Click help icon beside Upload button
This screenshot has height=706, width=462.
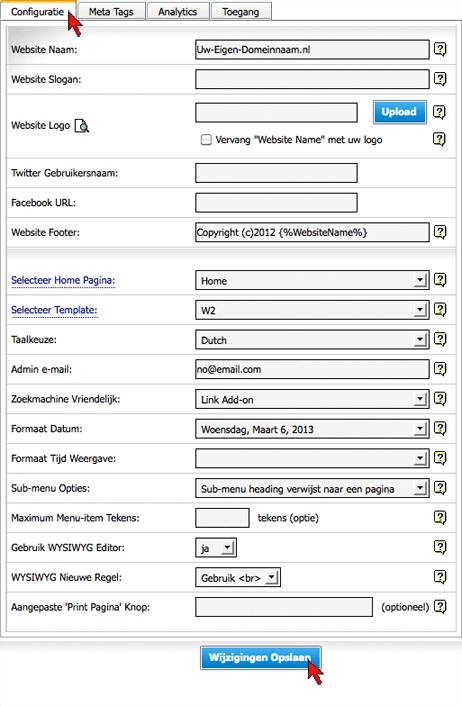tap(439, 112)
